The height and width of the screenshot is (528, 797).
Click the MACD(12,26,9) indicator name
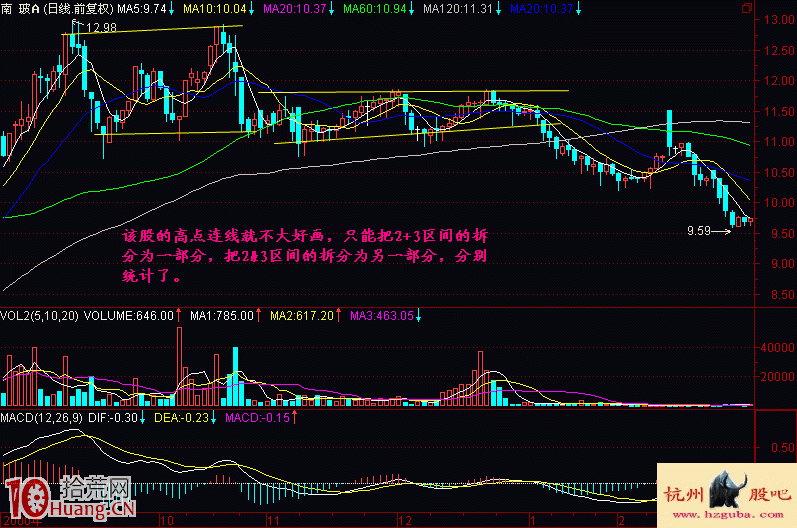point(42,418)
